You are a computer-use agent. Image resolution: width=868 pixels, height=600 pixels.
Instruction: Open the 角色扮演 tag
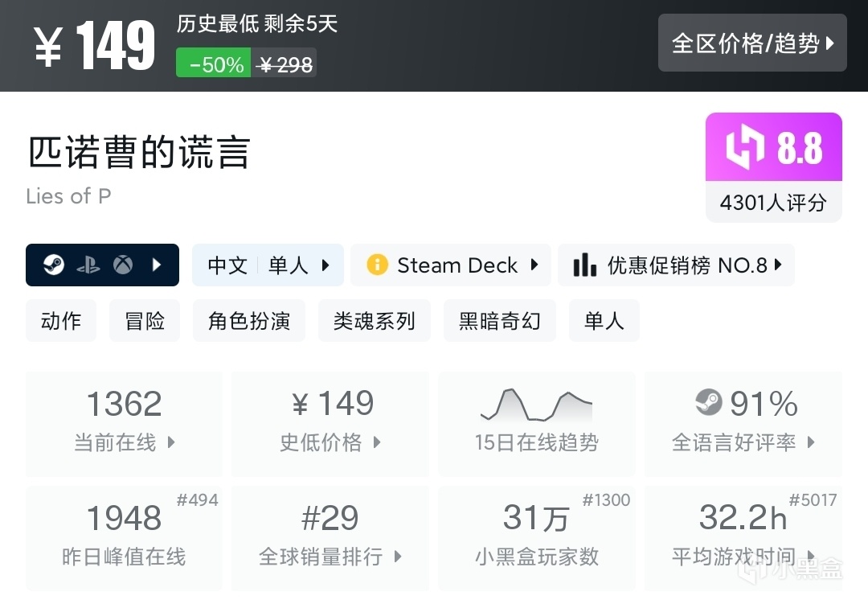[249, 321]
